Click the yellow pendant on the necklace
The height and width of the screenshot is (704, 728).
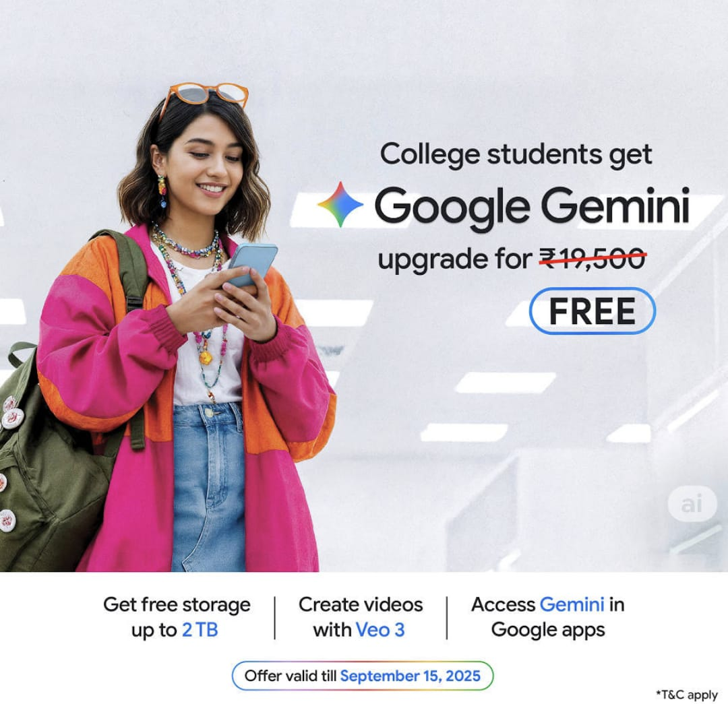[206, 357]
